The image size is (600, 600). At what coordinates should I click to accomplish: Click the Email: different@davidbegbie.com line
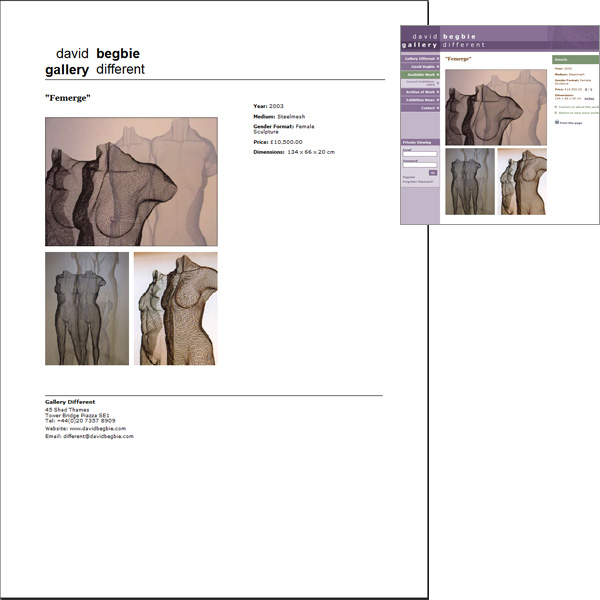click(89, 436)
